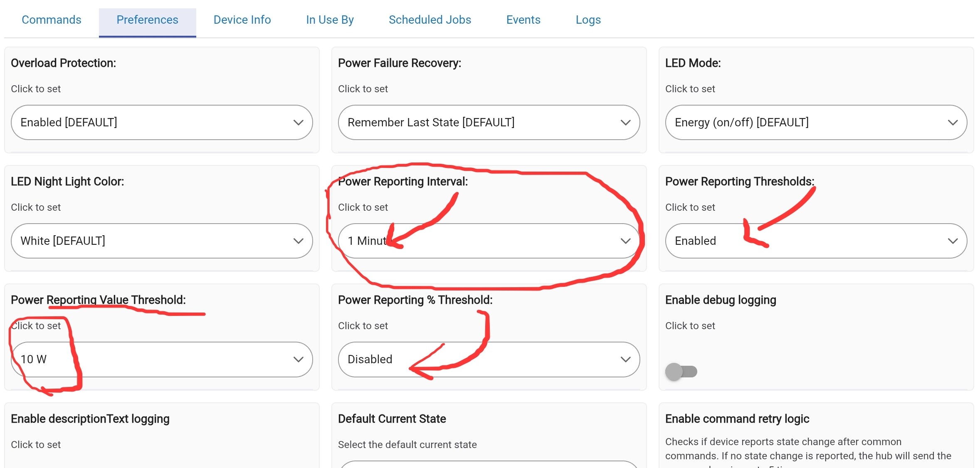
Task: Open the In Use By tab
Action: pyautogui.click(x=330, y=20)
